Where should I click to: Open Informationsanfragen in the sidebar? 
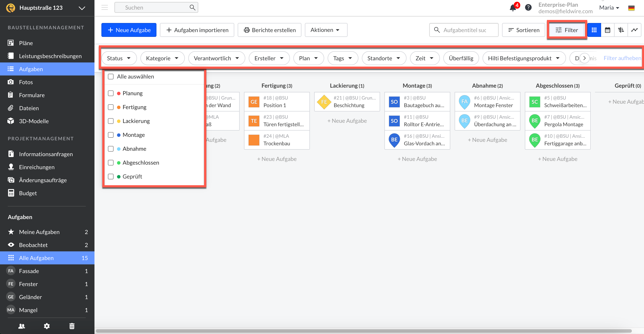click(x=47, y=154)
